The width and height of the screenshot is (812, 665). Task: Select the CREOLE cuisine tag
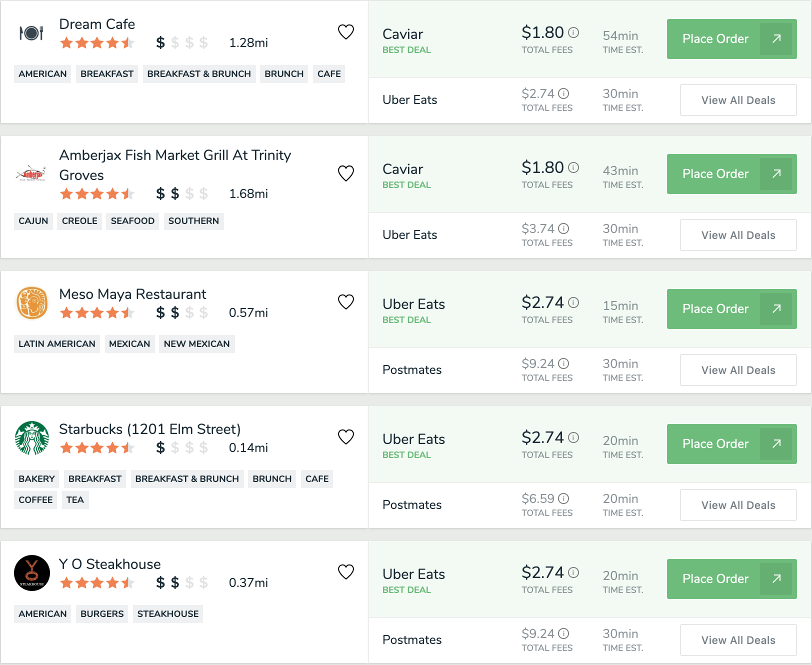point(79,221)
